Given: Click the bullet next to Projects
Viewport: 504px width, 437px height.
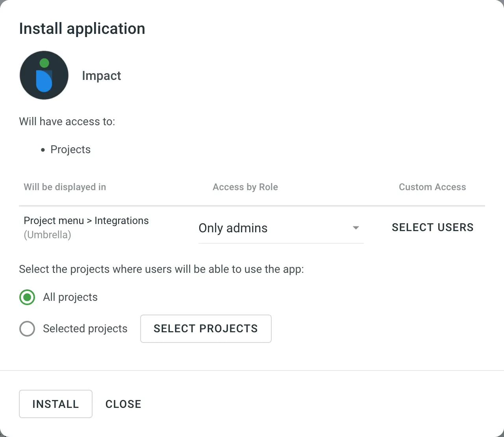Looking at the screenshot, I should click(43, 150).
